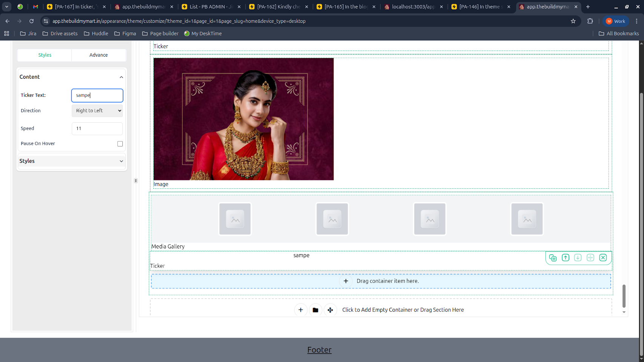
Task: Open the Figma bookmarks folder
Action: click(125, 34)
